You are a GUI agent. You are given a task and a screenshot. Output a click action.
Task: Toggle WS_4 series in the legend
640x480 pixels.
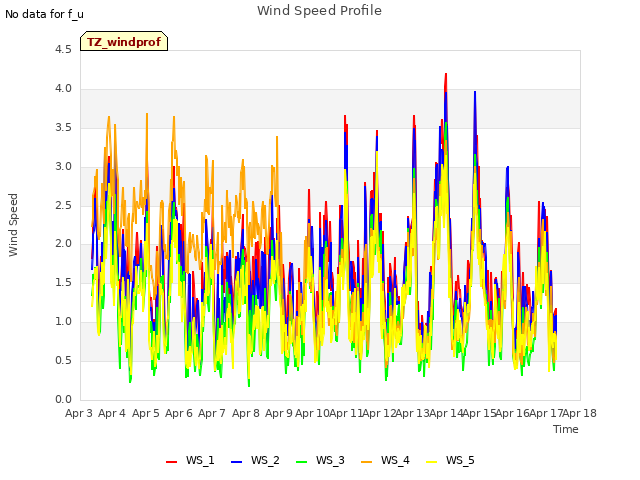tap(385, 460)
